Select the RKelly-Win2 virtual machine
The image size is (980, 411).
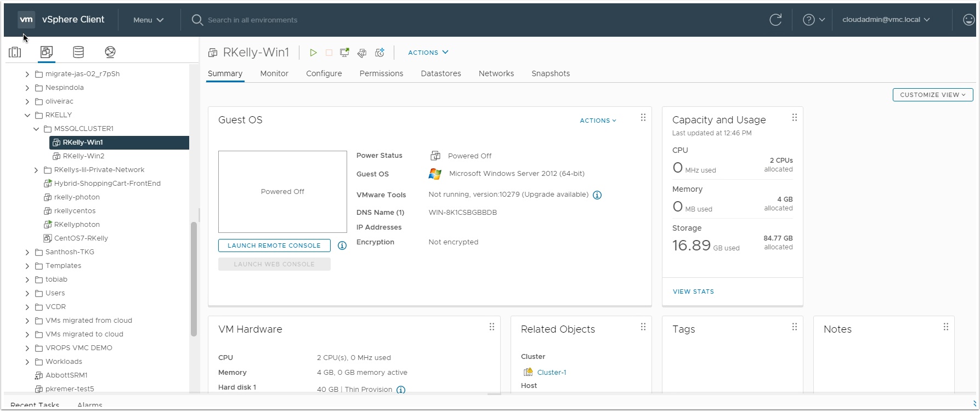click(x=83, y=156)
